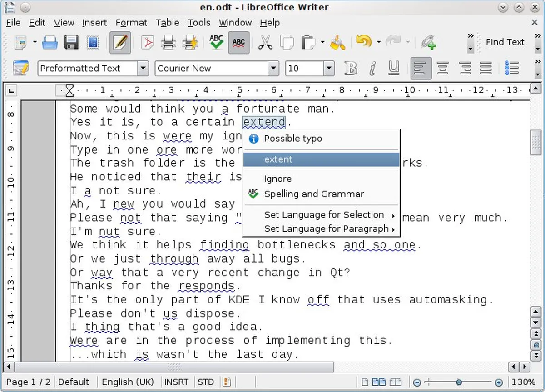This screenshot has height=392, width=545.
Task: Open the Navigation circle button
Action: click(536, 345)
